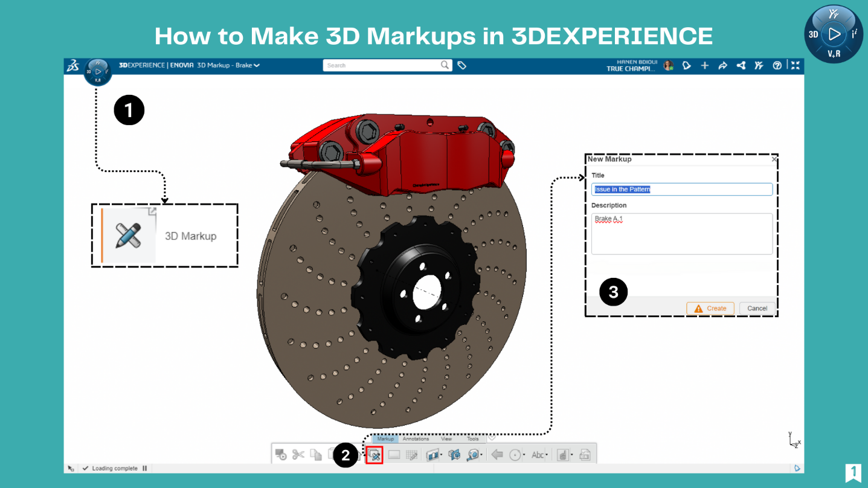Click the slide player icon at toolbar start

[281, 455]
